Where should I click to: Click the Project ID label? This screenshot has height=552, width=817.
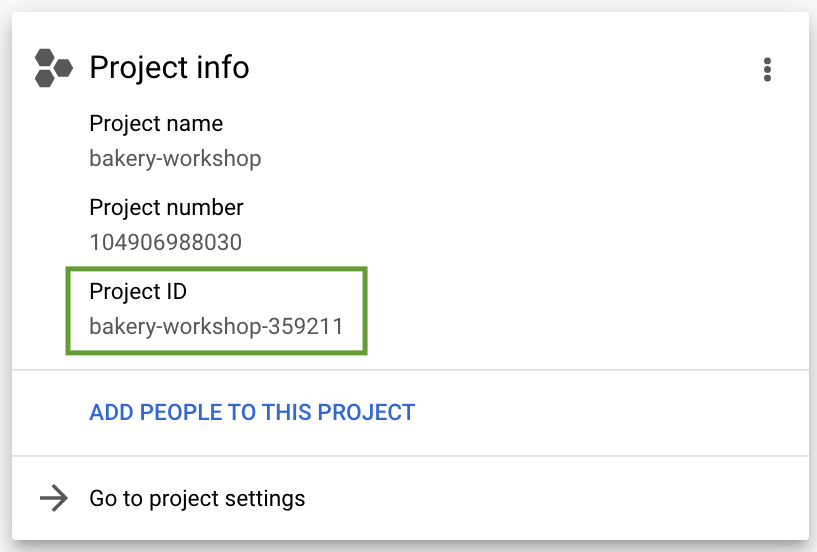pos(138,292)
